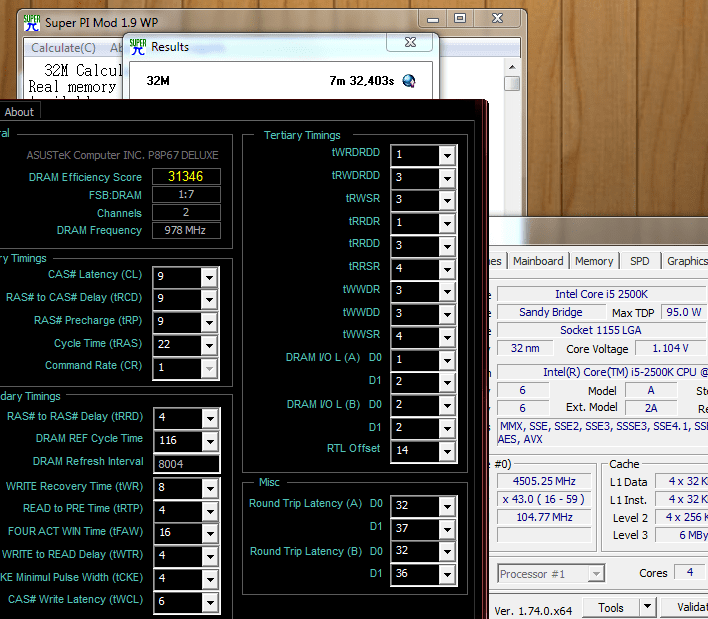Expand the tertiary tRRDD dropdown
This screenshot has height=619, width=708.
(x=447, y=247)
